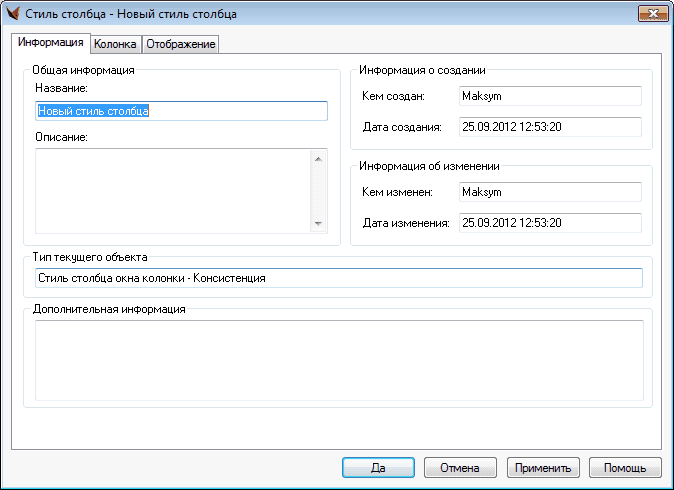The image size is (674, 490).
Task: Confirm with the Да button
Action: [x=378, y=467]
